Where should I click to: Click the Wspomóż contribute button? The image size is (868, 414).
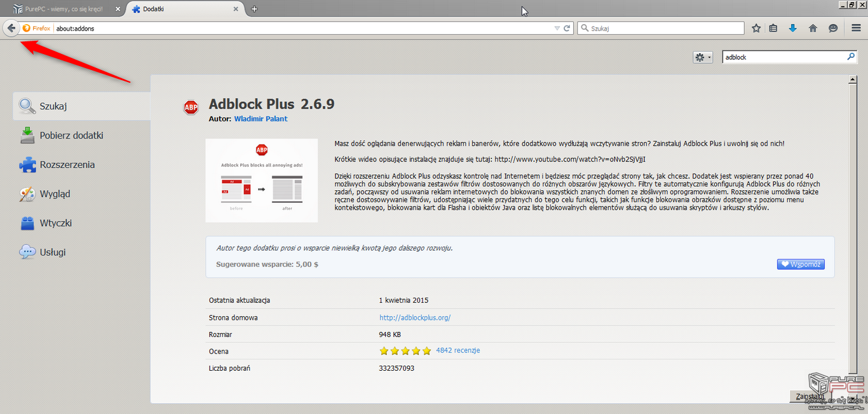point(801,264)
